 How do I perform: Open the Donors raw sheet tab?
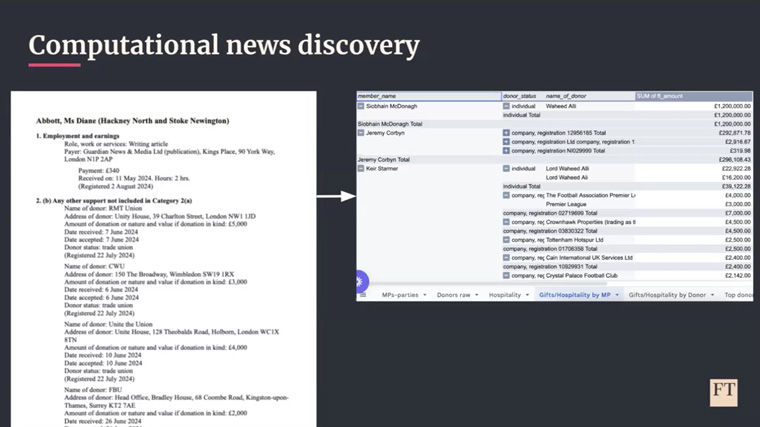(453, 295)
